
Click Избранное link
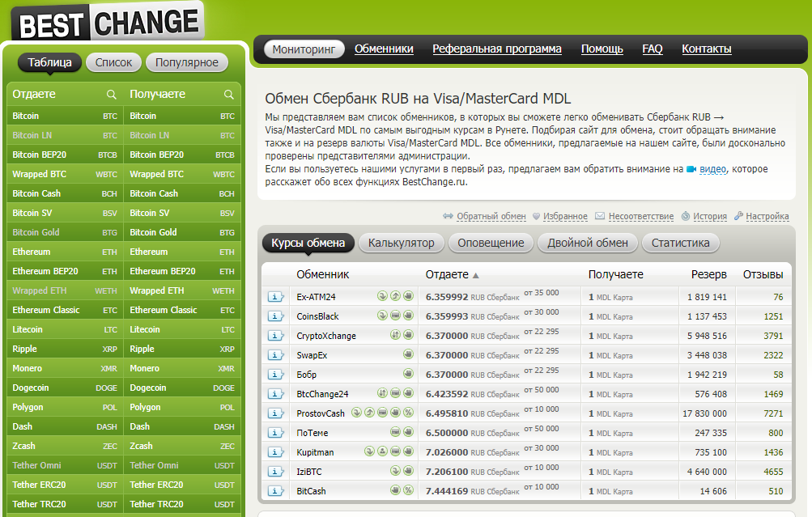[565, 216]
